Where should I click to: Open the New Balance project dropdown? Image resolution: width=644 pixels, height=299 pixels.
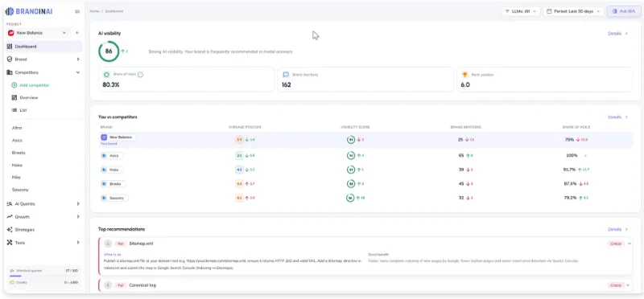pos(38,33)
